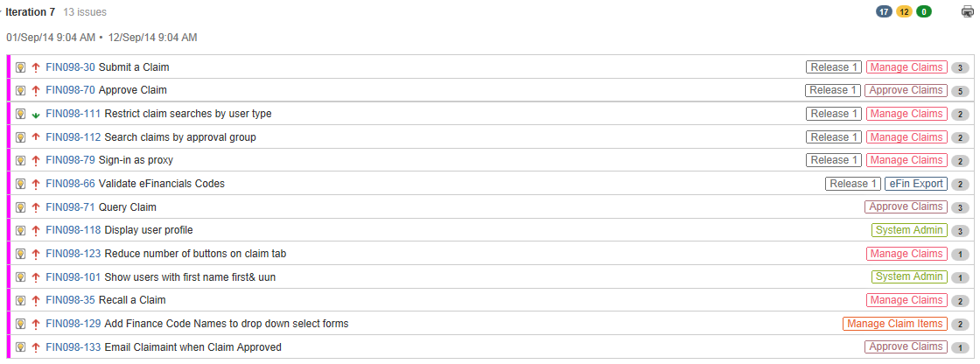The height and width of the screenshot is (364, 980).
Task: Click the 5 story points badge on FIN098-70
Action: (x=960, y=91)
